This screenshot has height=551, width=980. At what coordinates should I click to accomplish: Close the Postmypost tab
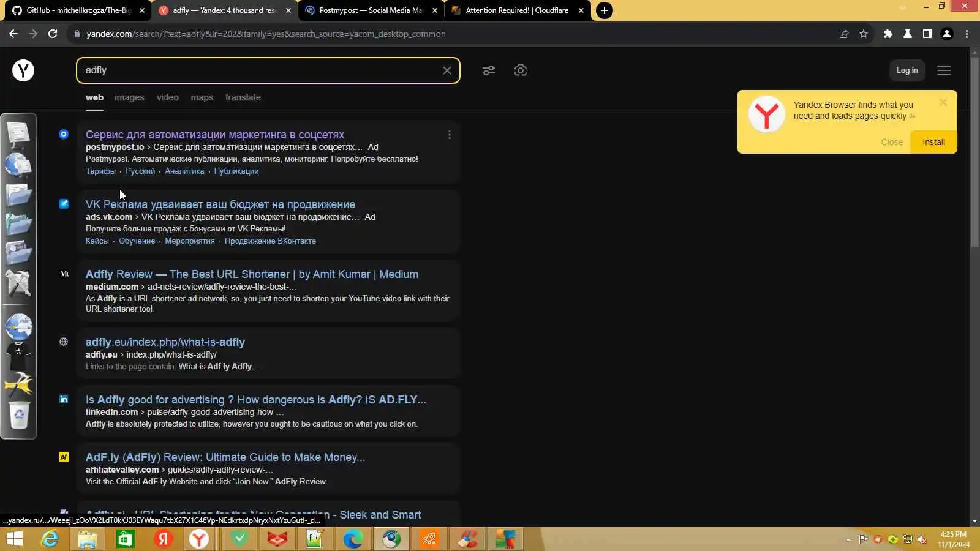[x=435, y=10]
